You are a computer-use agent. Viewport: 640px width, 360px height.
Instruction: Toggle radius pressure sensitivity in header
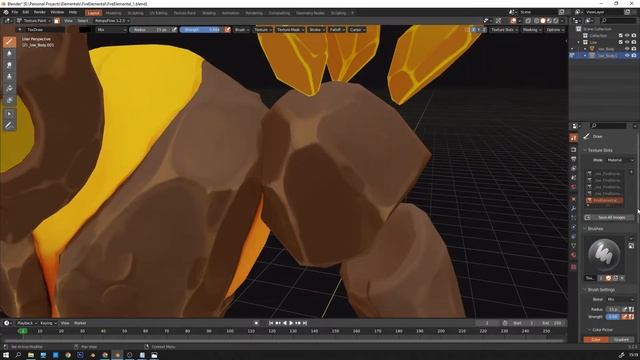pos(174,30)
